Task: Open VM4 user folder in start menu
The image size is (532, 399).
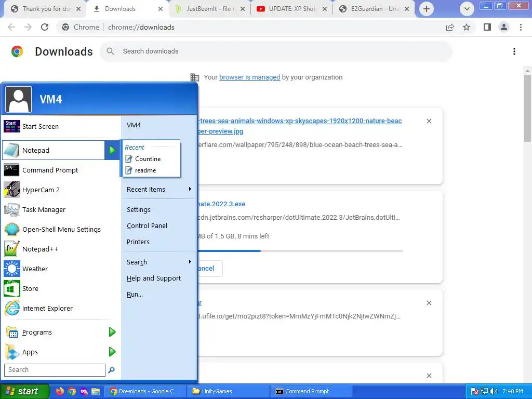Action: 159,125
